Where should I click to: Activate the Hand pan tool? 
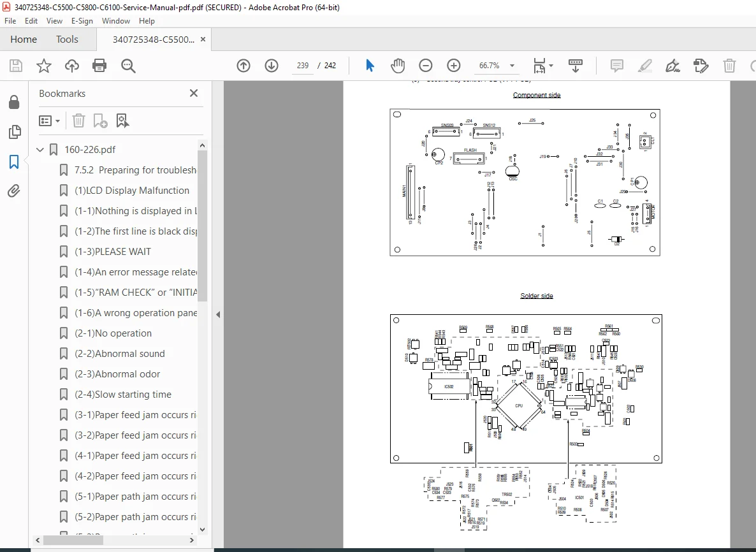(x=398, y=66)
